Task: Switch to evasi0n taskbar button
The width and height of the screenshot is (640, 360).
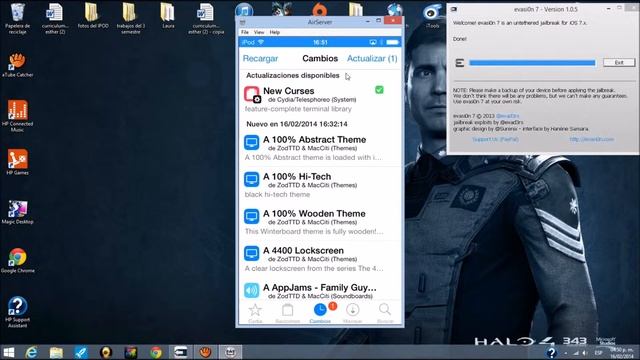Action: (x=180, y=352)
